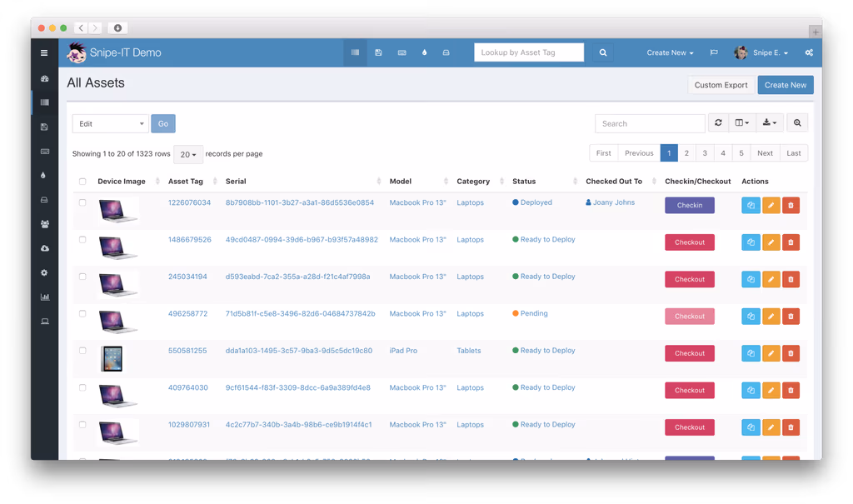Refresh the assets table

718,123
